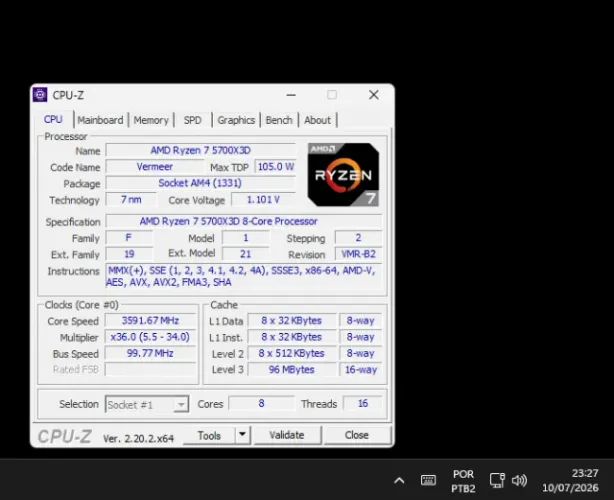
Task: Click the Package value Socket AM4 (1331)
Action: [x=201, y=183]
